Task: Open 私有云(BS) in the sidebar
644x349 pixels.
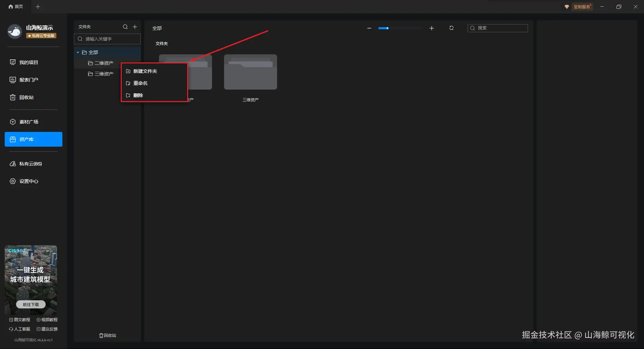Action: pyautogui.click(x=34, y=164)
